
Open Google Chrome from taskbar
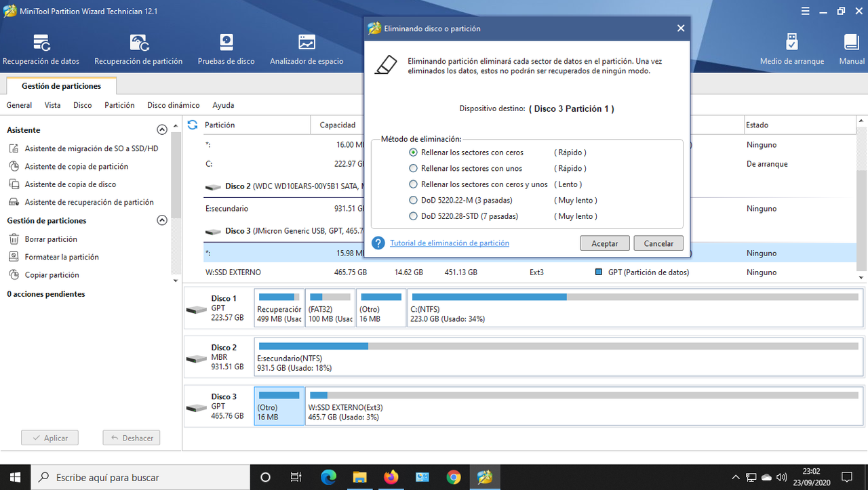[x=453, y=477]
